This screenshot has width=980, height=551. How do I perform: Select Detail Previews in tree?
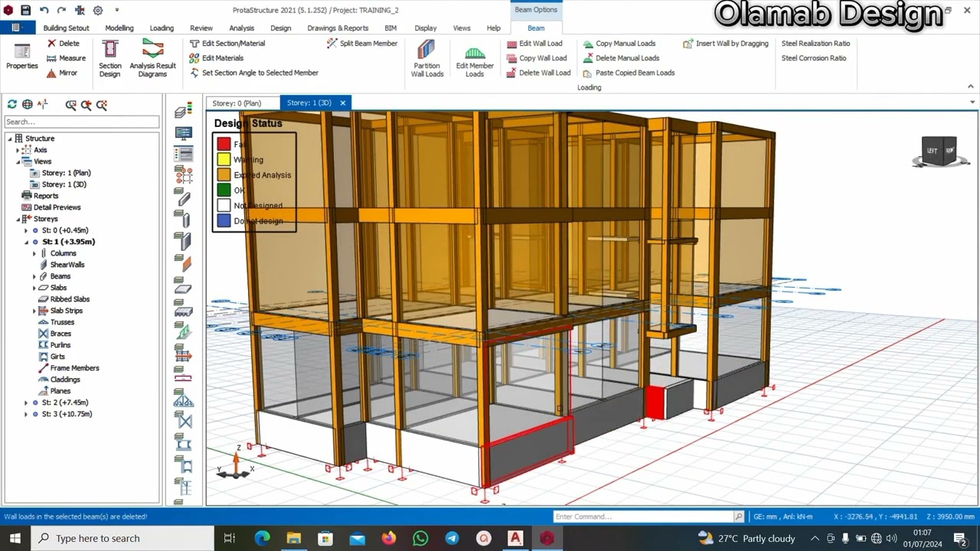point(57,207)
